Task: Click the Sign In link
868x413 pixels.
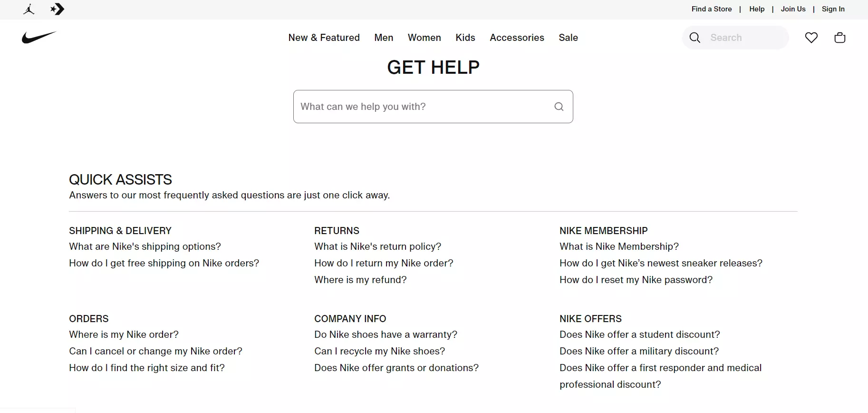Action: [833, 9]
